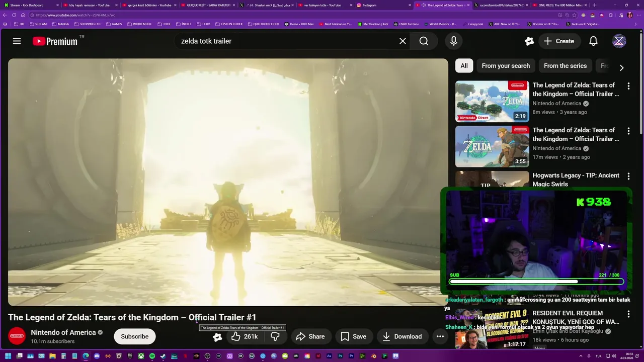Clear the search query with the X

403,41
